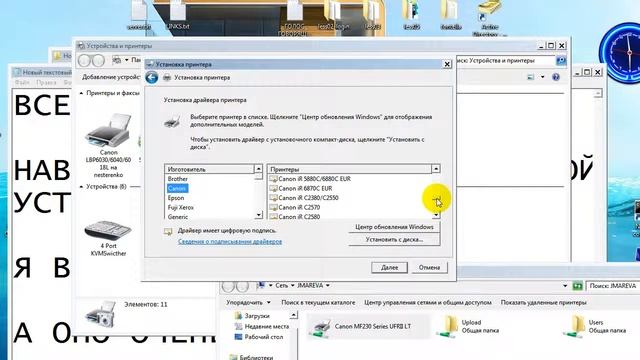Click the printer icon in the wizard header
Screen dimensions: 640x360
point(167,78)
